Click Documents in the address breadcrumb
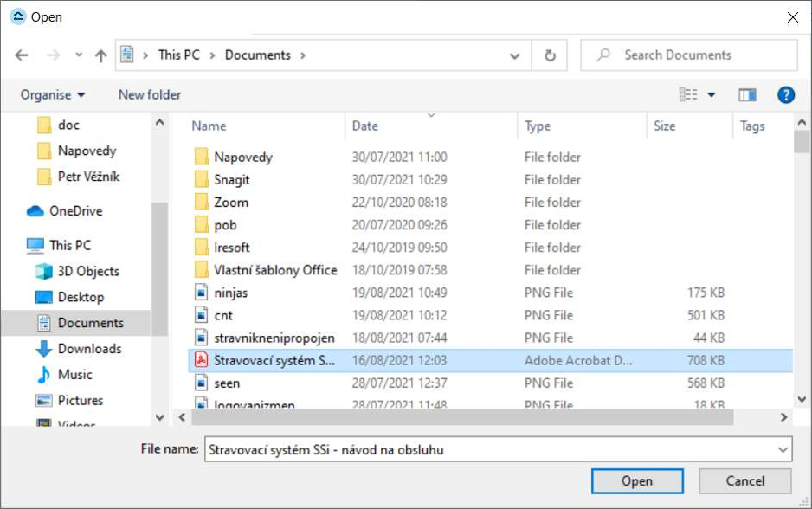 pos(257,55)
